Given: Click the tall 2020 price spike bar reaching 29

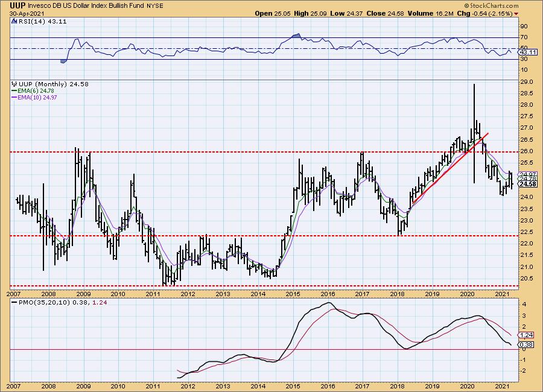Looking at the screenshot, I should (474, 133).
